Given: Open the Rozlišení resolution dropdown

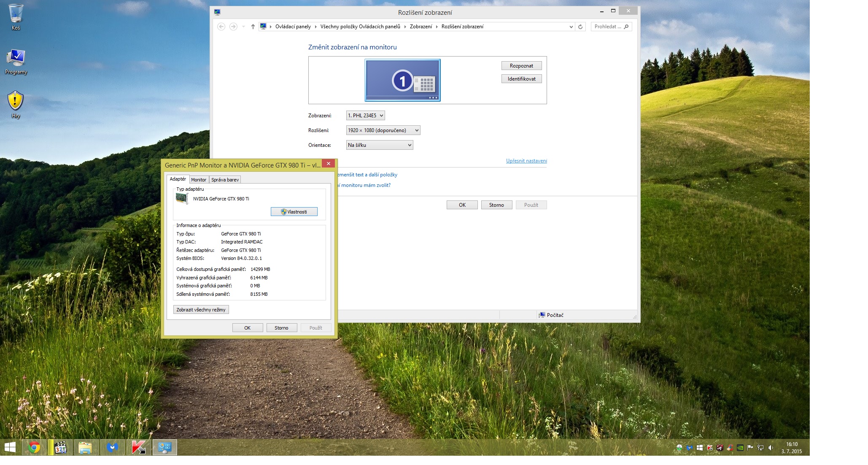Looking at the screenshot, I should [x=383, y=130].
